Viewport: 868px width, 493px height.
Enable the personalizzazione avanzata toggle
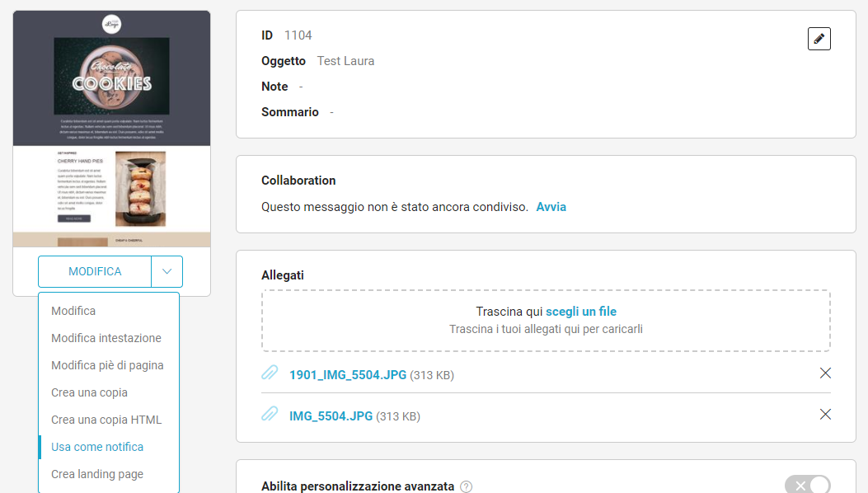807,486
